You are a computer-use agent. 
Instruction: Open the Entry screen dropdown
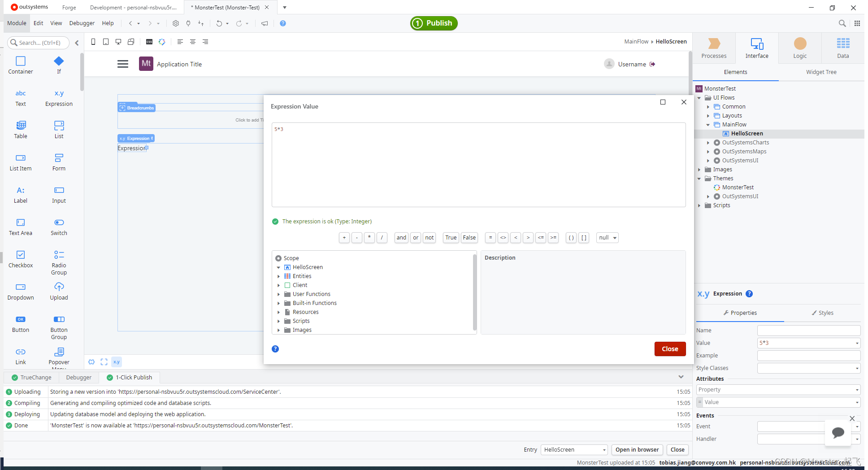[574, 450]
